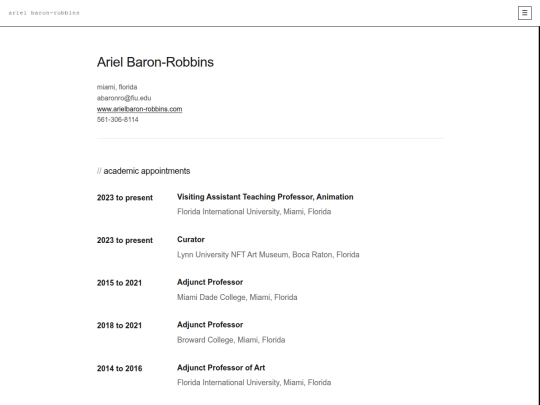Click Florida International University under Adjunct Professor of Art
The image size is (540, 405).
(254, 383)
